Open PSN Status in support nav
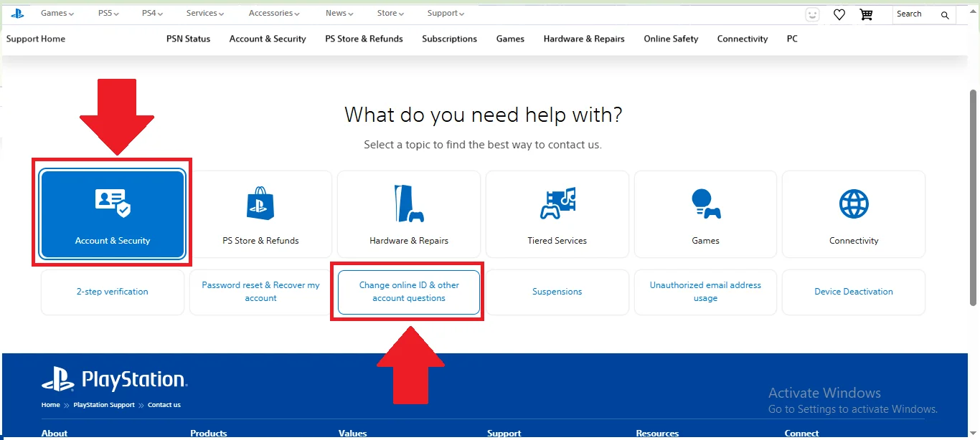980x440 pixels. pyautogui.click(x=188, y=39)
